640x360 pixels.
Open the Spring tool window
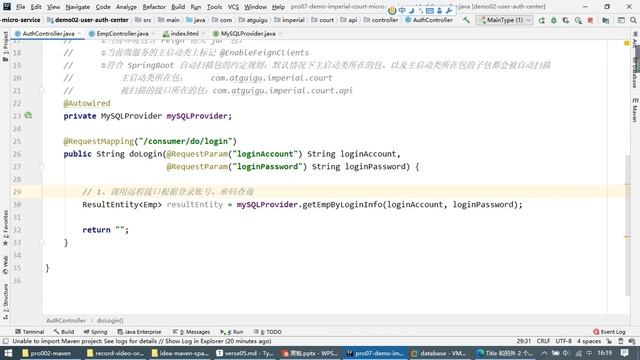coord(95,332)
